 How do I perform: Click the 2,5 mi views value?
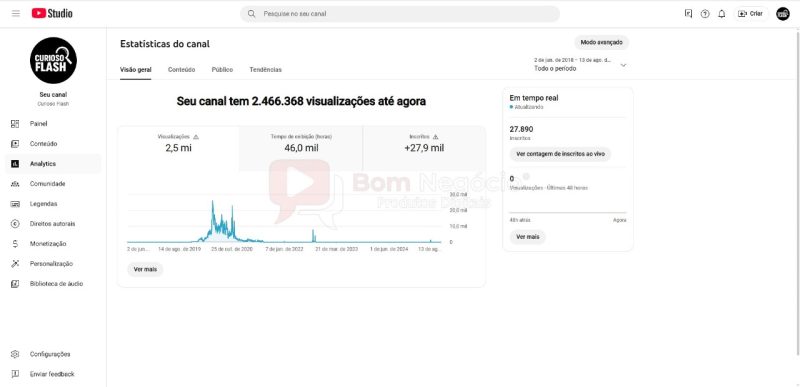click(178, 148)
